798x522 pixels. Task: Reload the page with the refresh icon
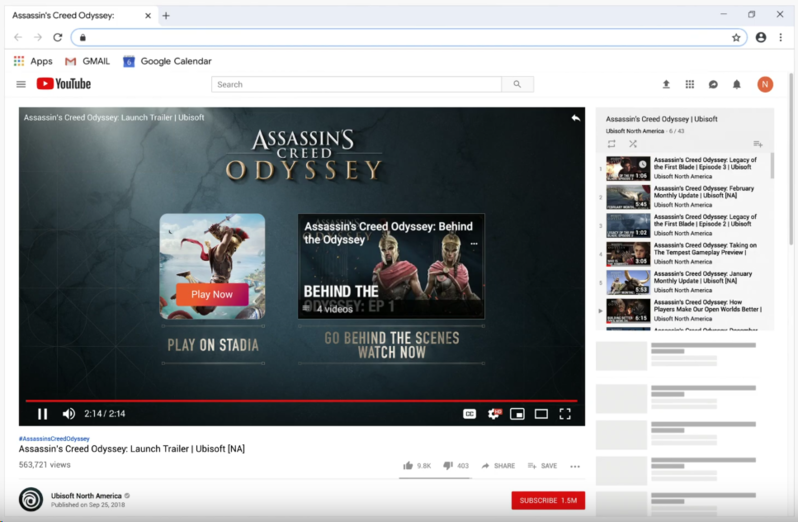coord(58,37)
